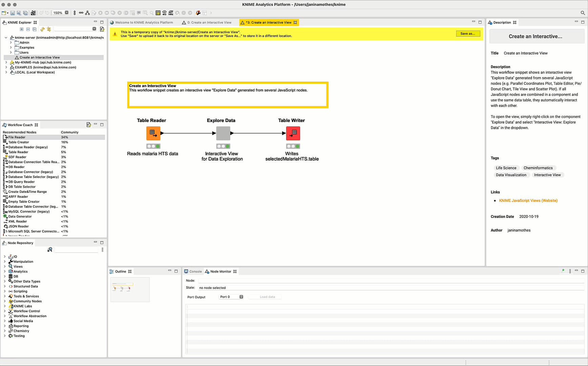Expand all items in KNIME Explorer
This screenshot has width=588, height=366.
coord(22,29)
